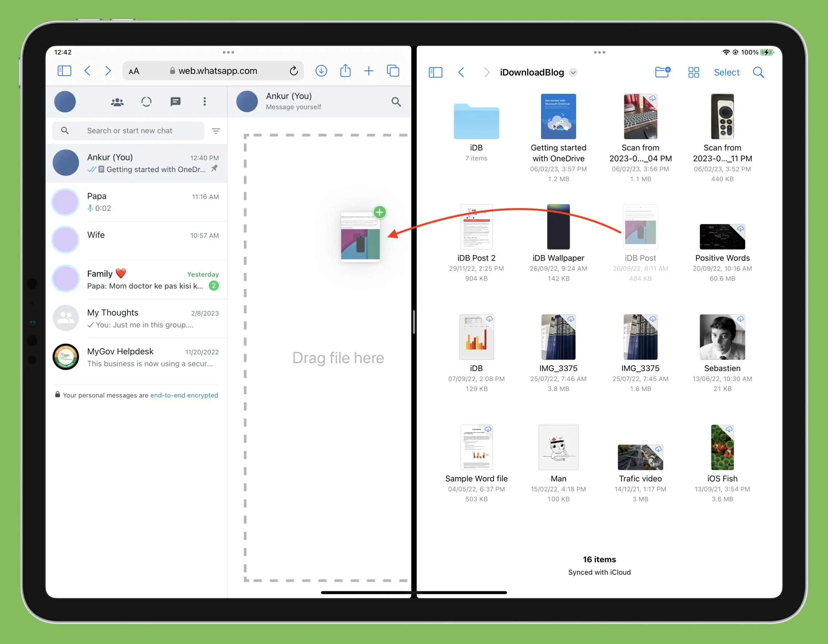This screenshot has height=644, width=828.
Task: Open the Family group chat
Action: (137, 279)
